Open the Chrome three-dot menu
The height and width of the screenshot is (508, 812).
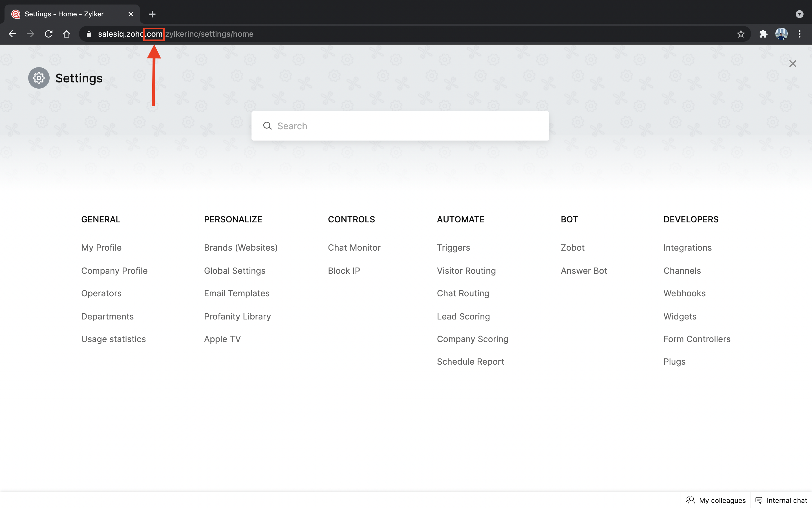click(x=800, y=34)
